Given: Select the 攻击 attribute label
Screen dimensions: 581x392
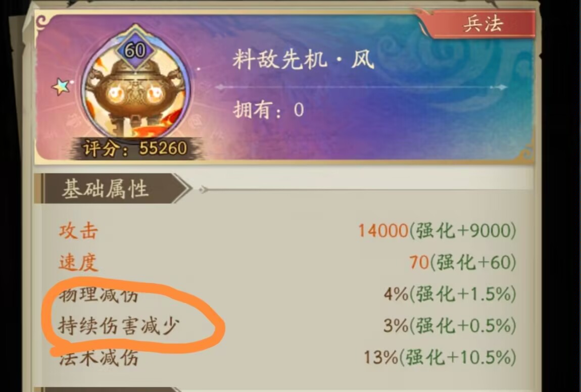Looking at the screenshot, I should point(78,231).
